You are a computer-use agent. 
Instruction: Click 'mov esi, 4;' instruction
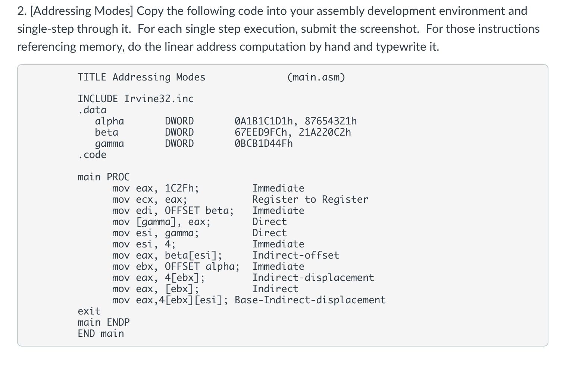coord(144,244)
